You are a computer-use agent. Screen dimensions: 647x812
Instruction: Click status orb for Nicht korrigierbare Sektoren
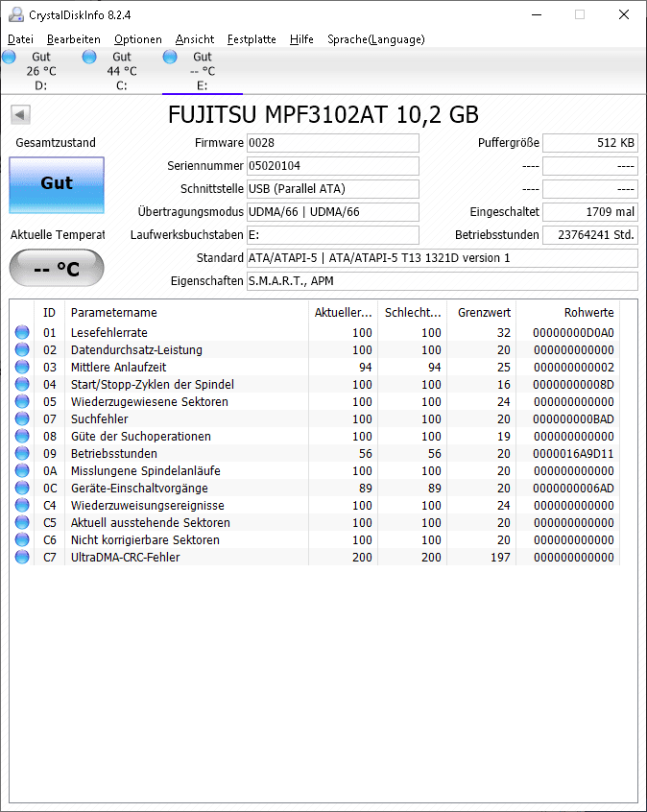22,539
